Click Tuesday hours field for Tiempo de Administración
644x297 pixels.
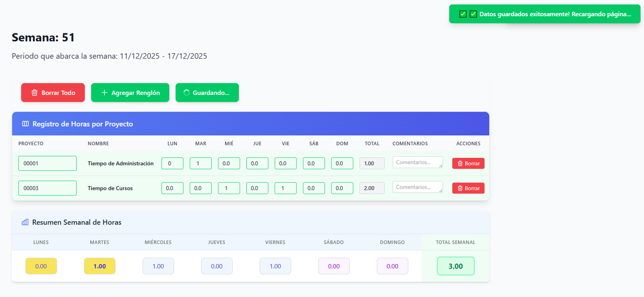click(x=201, y=163)
